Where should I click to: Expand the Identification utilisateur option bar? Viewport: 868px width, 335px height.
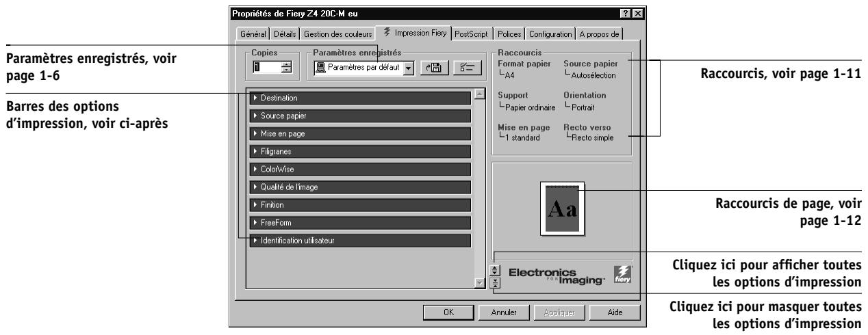(x=360, y=240)
